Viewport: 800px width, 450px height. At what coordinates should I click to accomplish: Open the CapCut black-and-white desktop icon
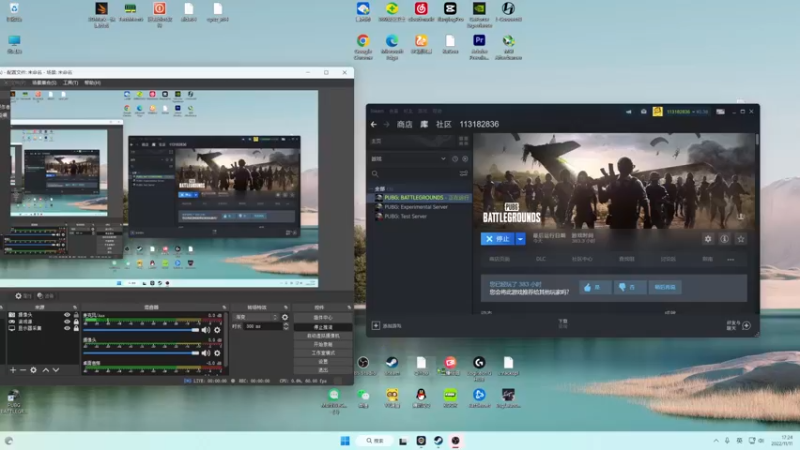pyautogui.click(x=450, y=12)
